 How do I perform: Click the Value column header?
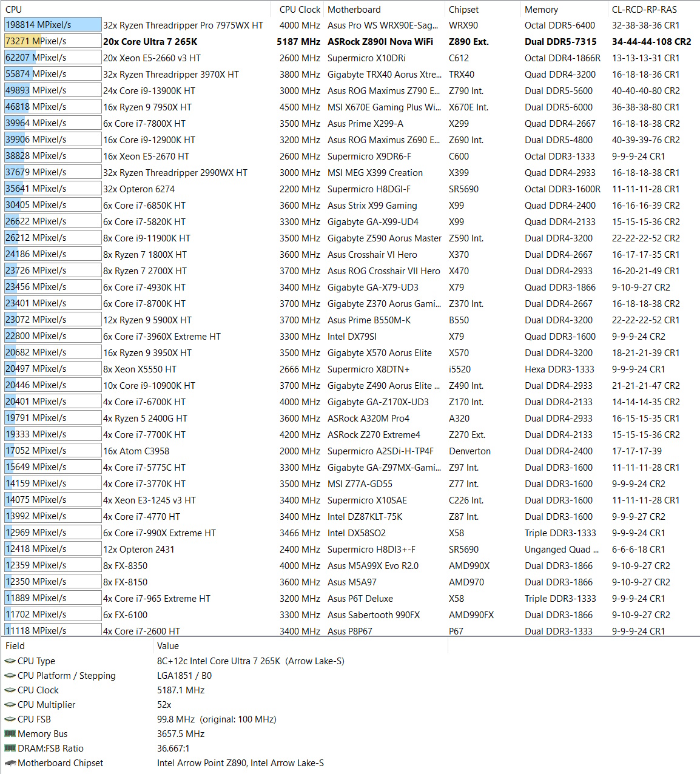point(300,646)
